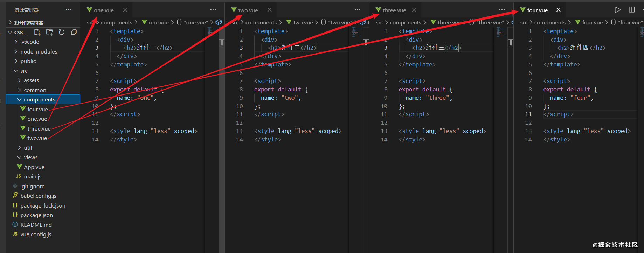Click export default line in three.vue
Image resolution: width=644 pixels, height=253 pixels.
click(x=425, y=89)
